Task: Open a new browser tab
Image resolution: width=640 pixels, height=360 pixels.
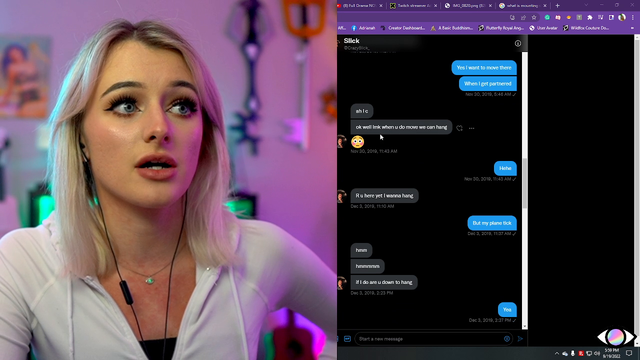Action: tap(558, 5)
